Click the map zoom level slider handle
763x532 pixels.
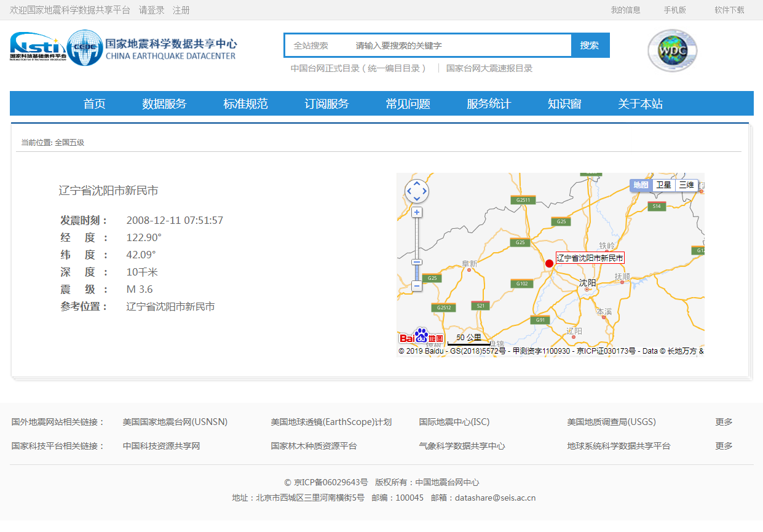pyautogui.click(x=417, y=262)
